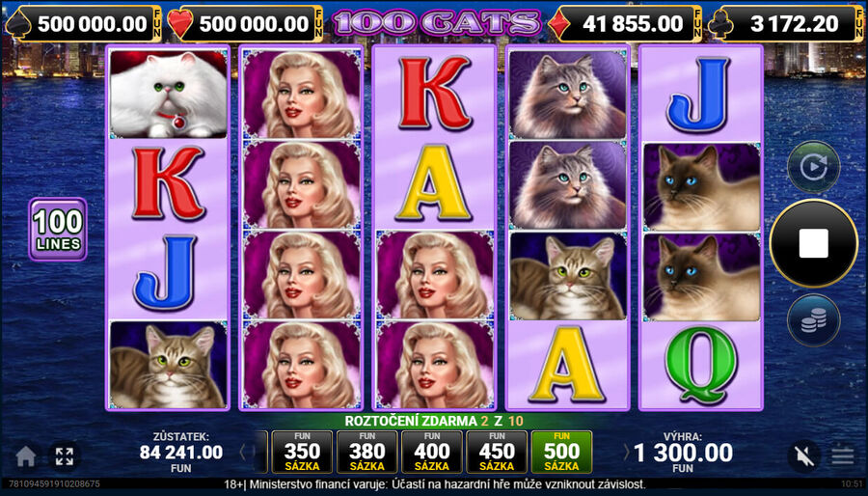The height and width of the screenshot is (496, 868).
Task: Click the 100 Lines badge
Action: 58,229
